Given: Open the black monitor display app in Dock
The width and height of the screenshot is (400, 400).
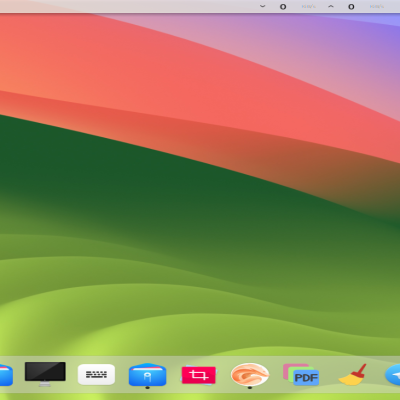Looking at the screenshot, I should [x=45, y=374].
